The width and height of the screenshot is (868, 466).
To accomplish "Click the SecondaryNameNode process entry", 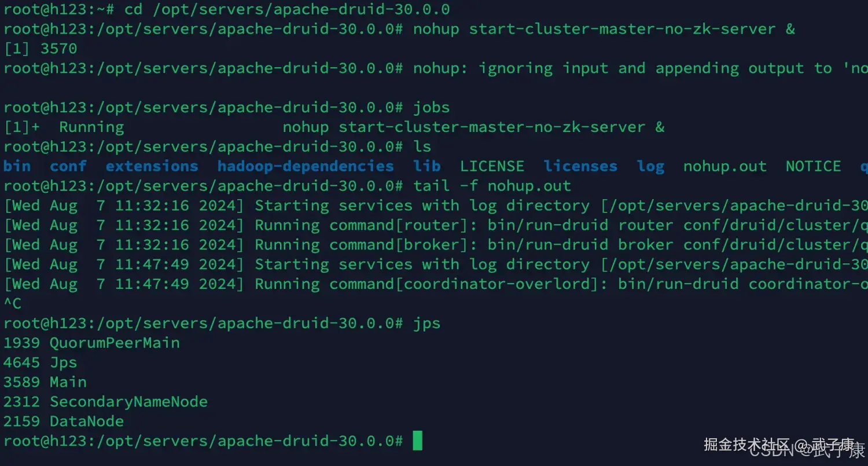I will point(128,402).
